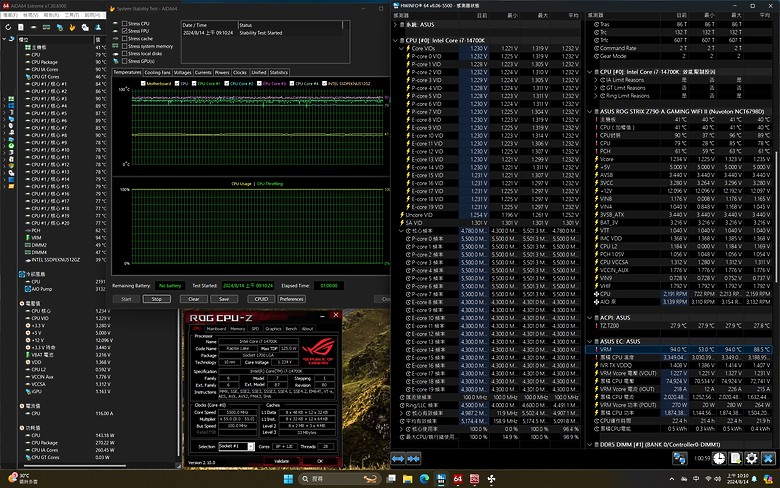Switch to Clocks tab
The width and height of the screenshot is (780, 488).
[x=240, y=73]
